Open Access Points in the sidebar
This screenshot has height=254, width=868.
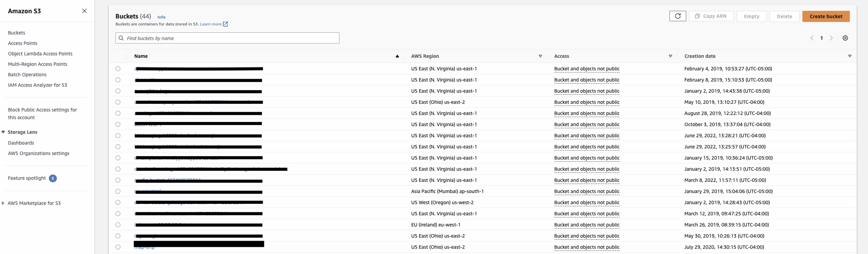(23, 43)
